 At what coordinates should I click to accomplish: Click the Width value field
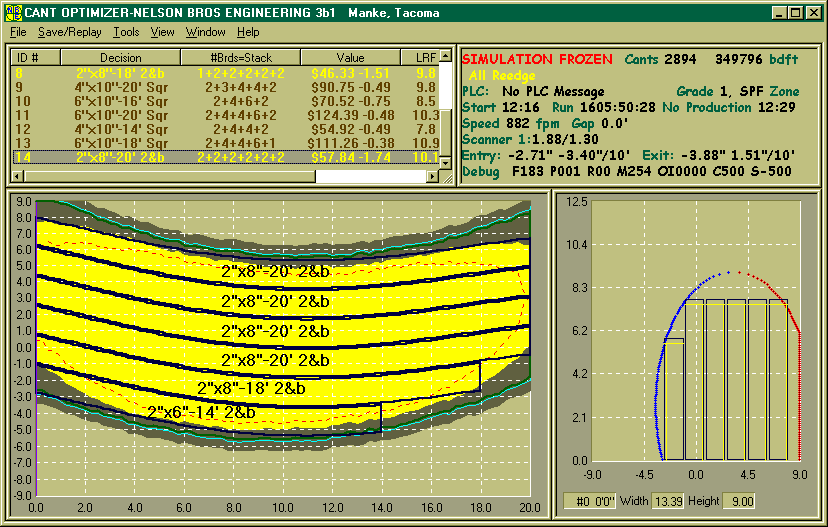667,500
